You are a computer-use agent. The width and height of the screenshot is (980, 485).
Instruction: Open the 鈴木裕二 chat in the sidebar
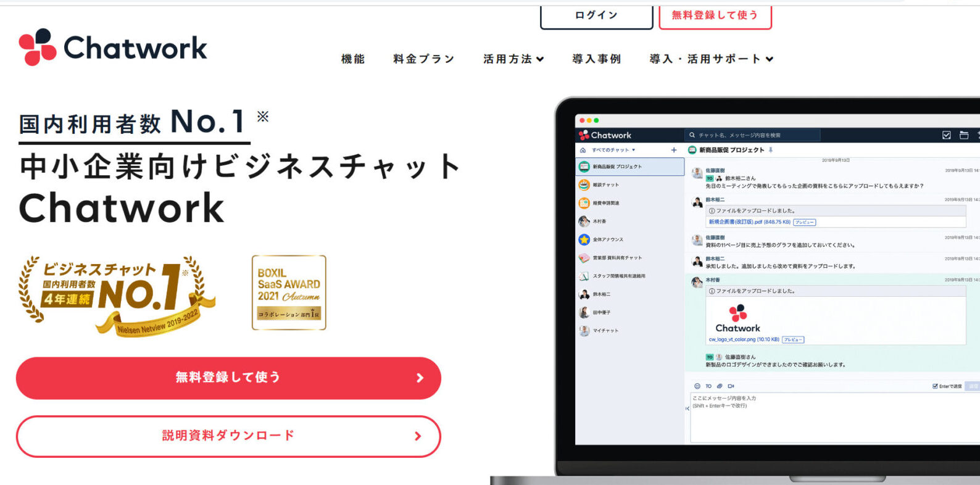[630, 294]
